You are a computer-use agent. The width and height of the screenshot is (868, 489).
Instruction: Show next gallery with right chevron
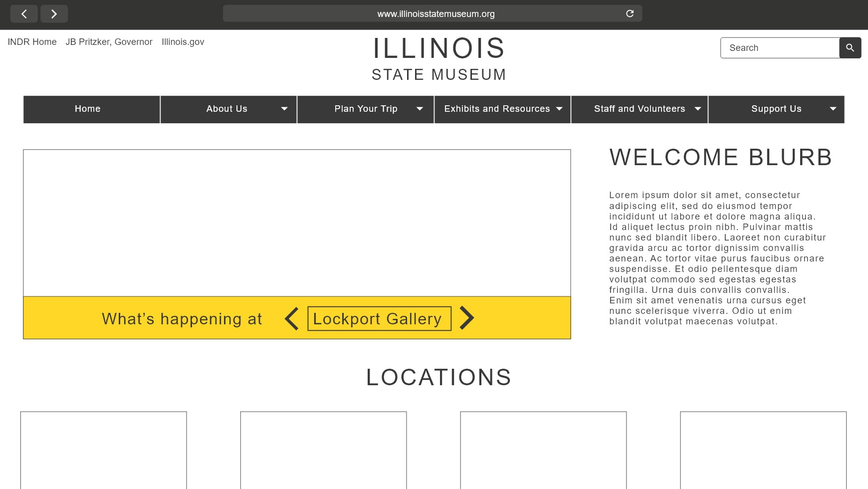point(466,318)
